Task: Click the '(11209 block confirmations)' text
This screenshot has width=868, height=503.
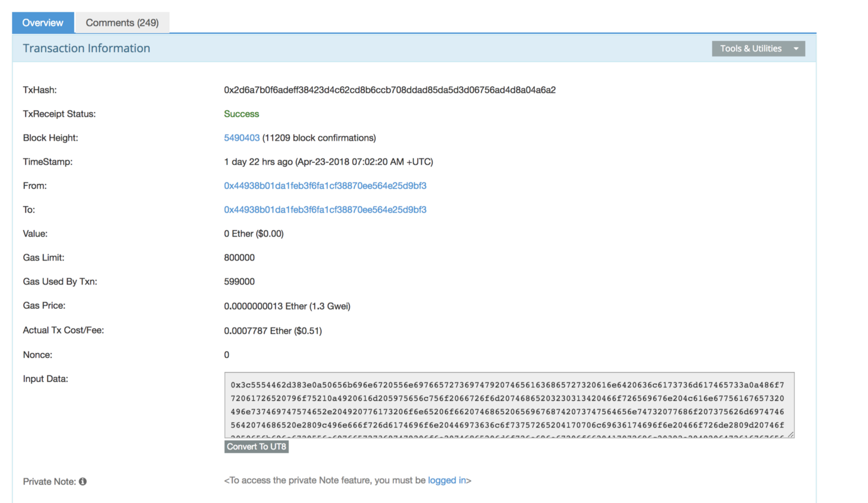Action: [319, 138]
